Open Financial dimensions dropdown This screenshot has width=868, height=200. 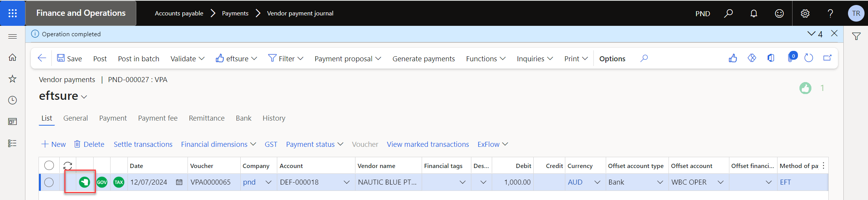218,144
